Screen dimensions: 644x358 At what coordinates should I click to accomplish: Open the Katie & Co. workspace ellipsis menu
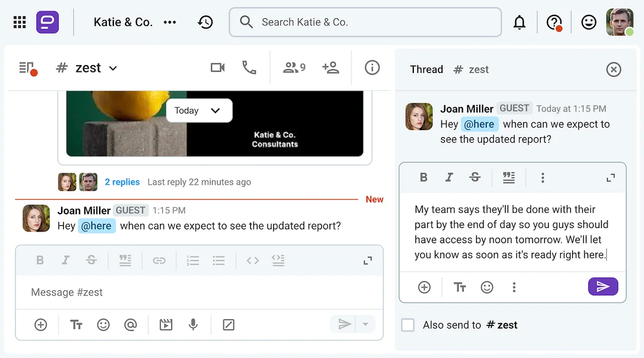170,22
